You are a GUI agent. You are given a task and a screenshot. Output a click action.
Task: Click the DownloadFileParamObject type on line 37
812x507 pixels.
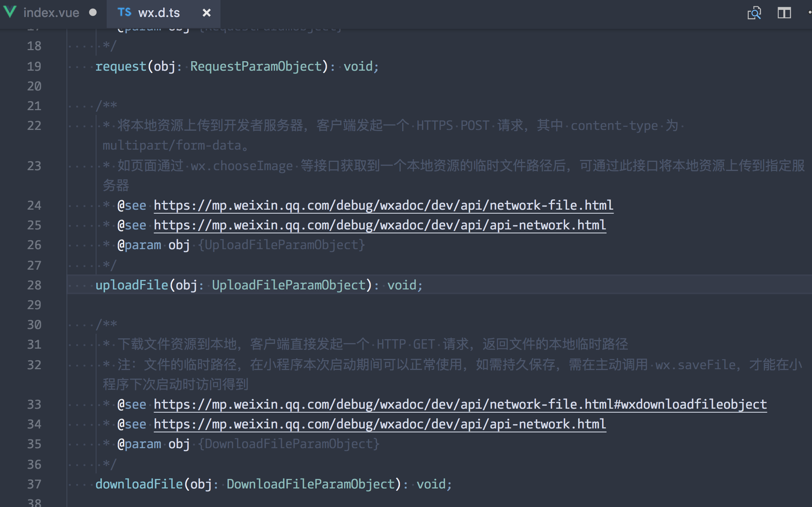pos(311,484)
